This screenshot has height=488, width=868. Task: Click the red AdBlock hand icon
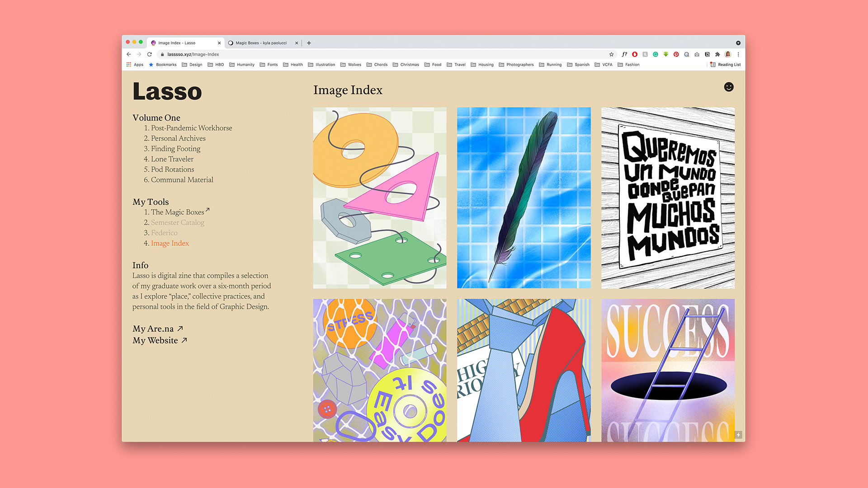635,54
